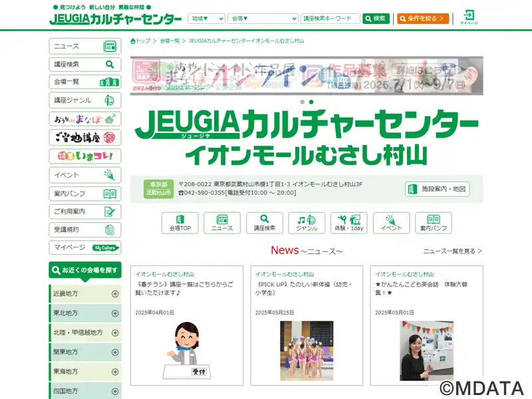The width and height of the screenshot is (532, 399).
Task: Click the green 検索 search button
Action: coord(376,19)
